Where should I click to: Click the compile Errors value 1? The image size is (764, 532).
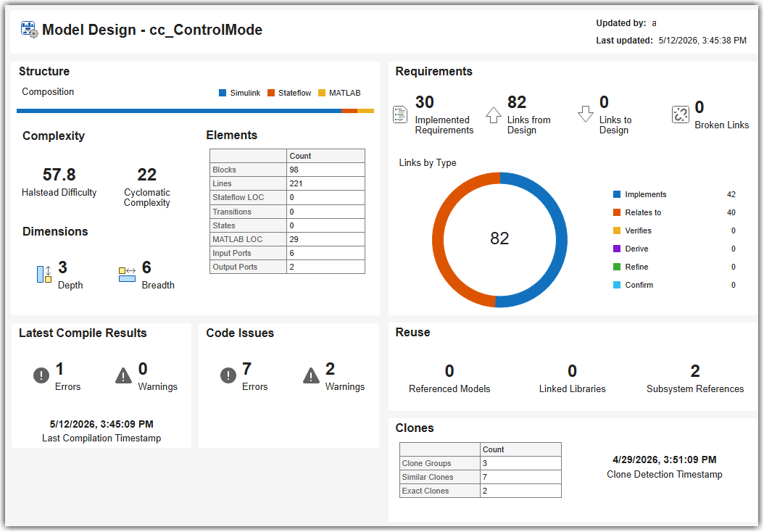[x=59, y=369]
